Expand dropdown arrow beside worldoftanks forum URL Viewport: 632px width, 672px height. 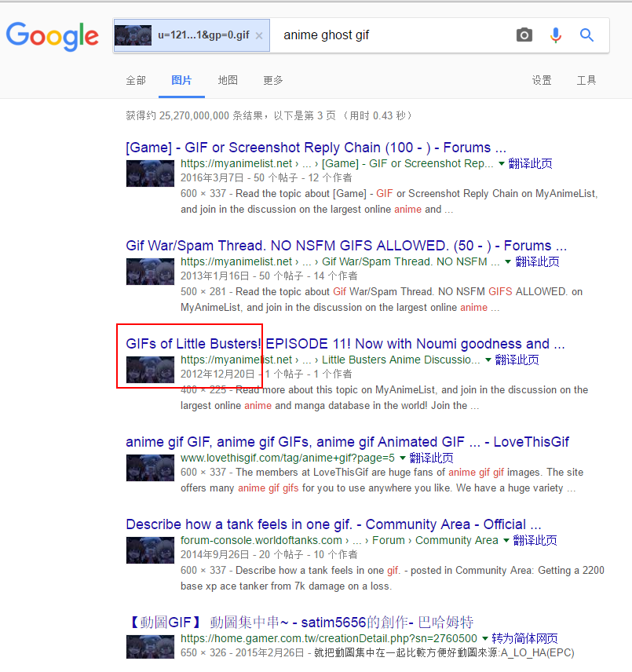point(506,540)
